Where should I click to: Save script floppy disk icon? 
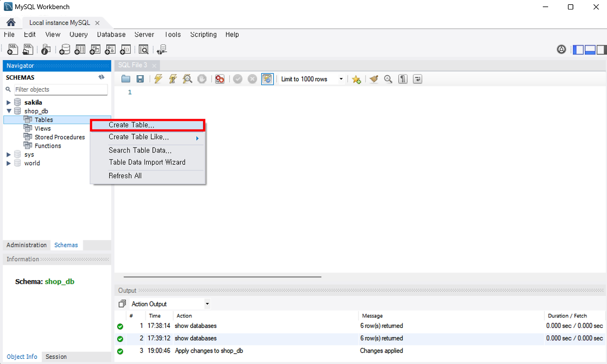point(140,79)
